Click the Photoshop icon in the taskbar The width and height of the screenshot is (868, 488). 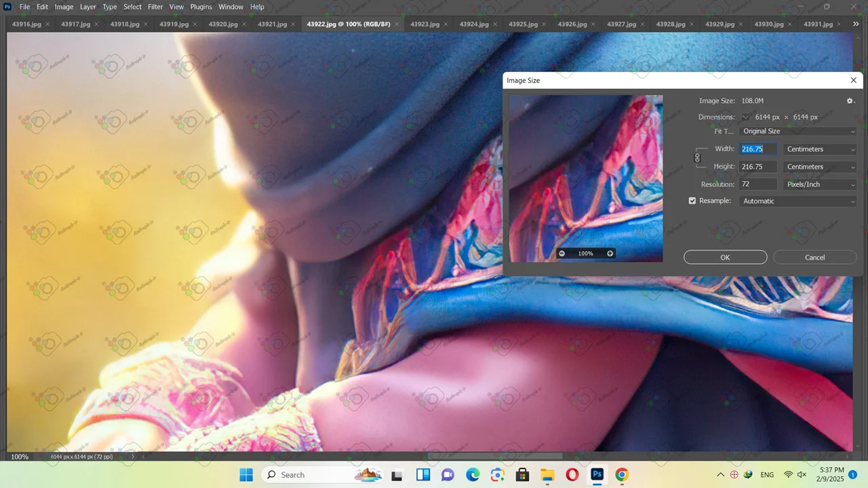(x=597, y=474)
